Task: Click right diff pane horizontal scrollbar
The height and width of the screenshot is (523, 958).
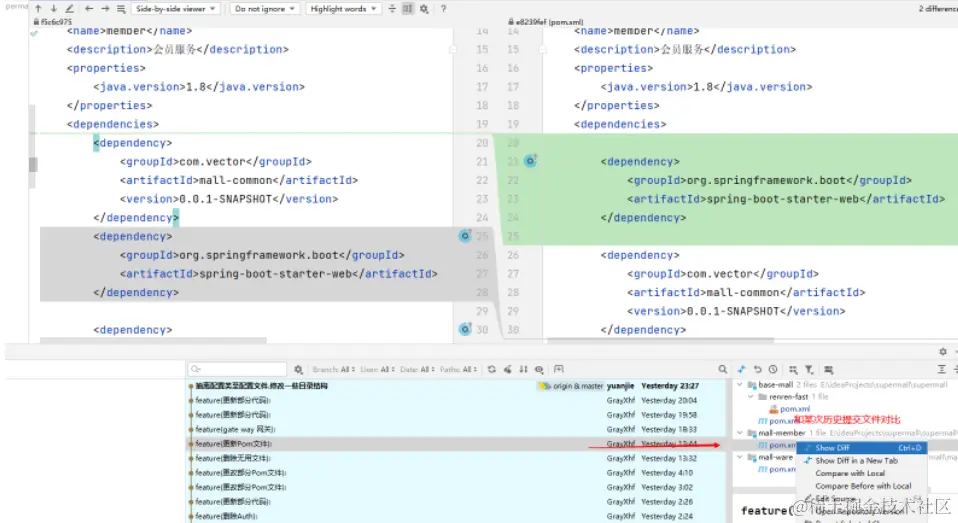Action: (x=660, y=340)
